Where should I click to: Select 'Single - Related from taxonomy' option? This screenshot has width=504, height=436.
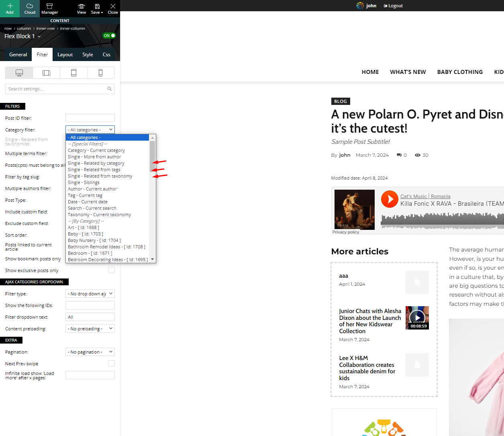[108, 176]
